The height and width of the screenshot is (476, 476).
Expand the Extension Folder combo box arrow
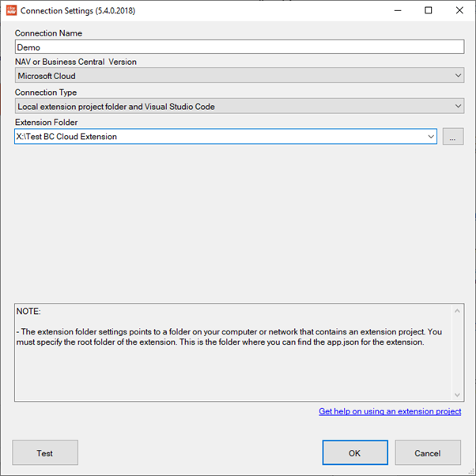pyautogui.click(x=430, y=137)
